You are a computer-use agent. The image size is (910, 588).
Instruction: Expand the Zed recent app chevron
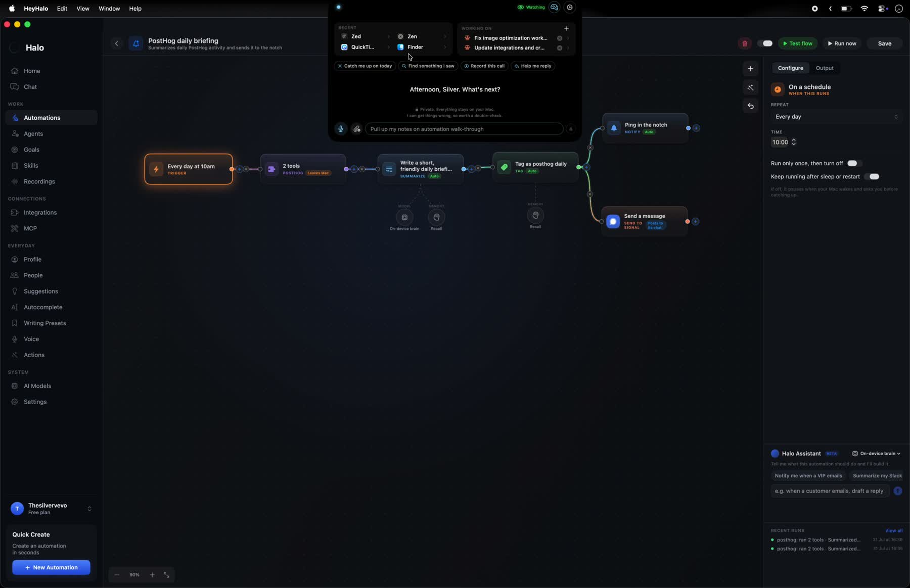[389, 37]
